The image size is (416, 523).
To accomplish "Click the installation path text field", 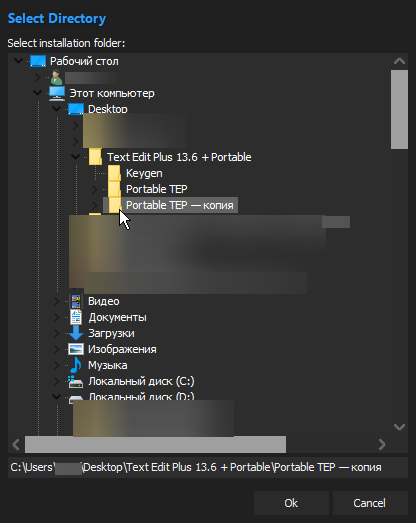I will click(208, 467).
